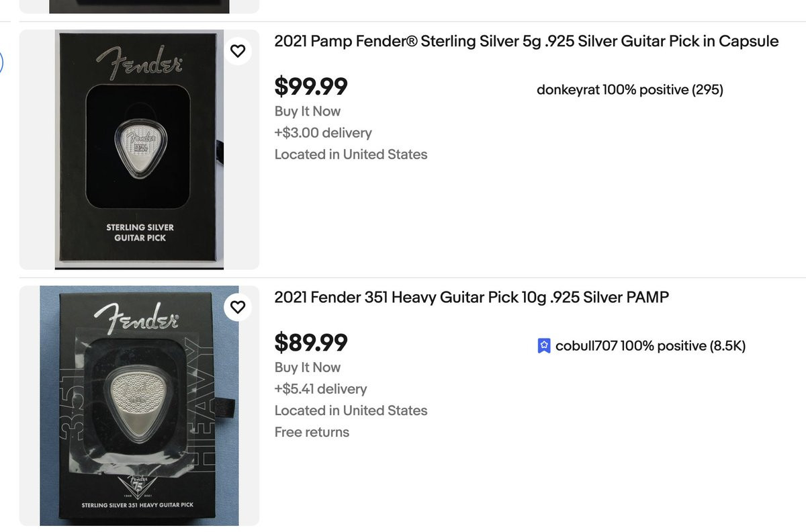
Task: Click Buy It Now under the $99.99 price
Action: [x=307, y=112]
